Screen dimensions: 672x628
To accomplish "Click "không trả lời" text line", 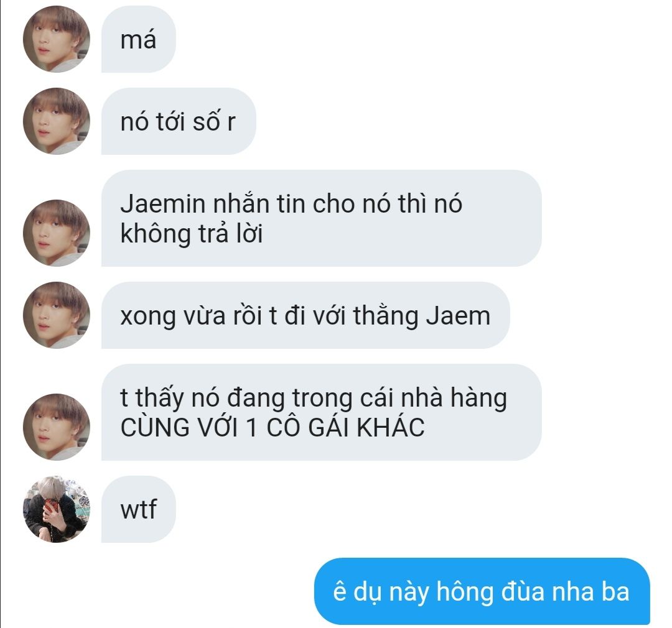I will [192, 234].
